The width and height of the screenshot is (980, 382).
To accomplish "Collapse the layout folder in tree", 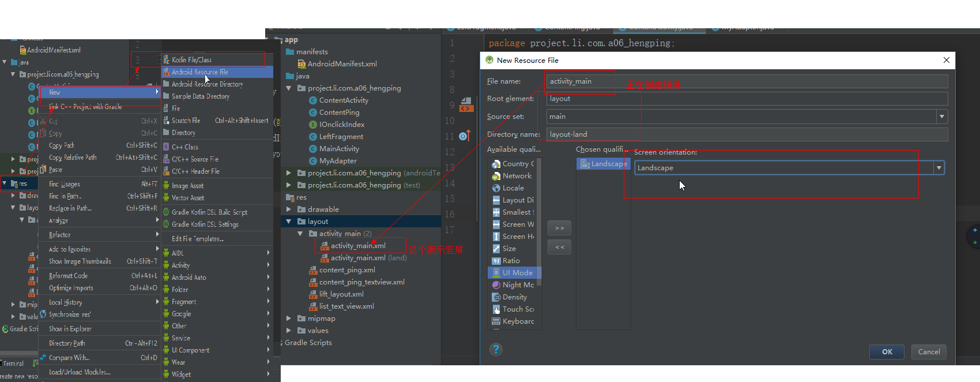I will pos(289,222).
